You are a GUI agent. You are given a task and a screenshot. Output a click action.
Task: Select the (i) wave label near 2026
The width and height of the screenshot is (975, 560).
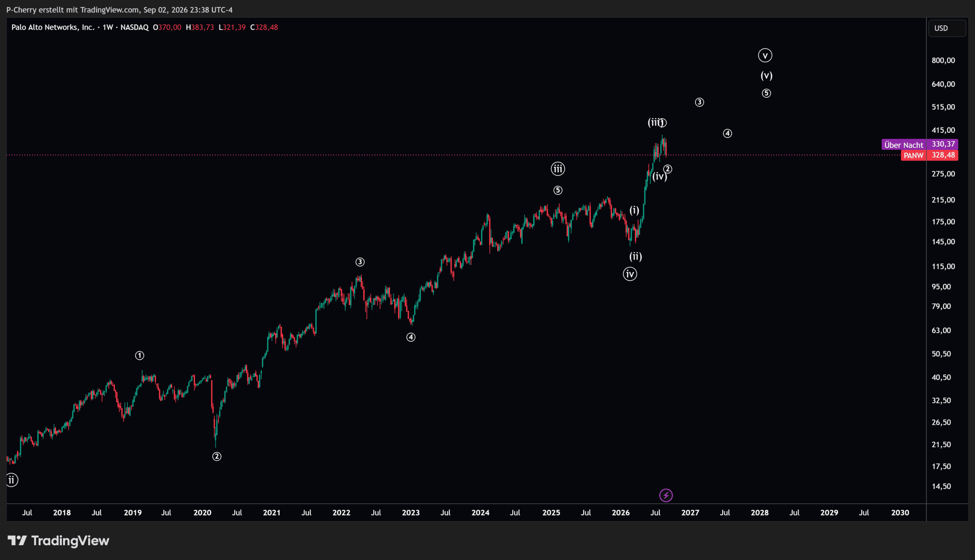[x=635, y=210]
